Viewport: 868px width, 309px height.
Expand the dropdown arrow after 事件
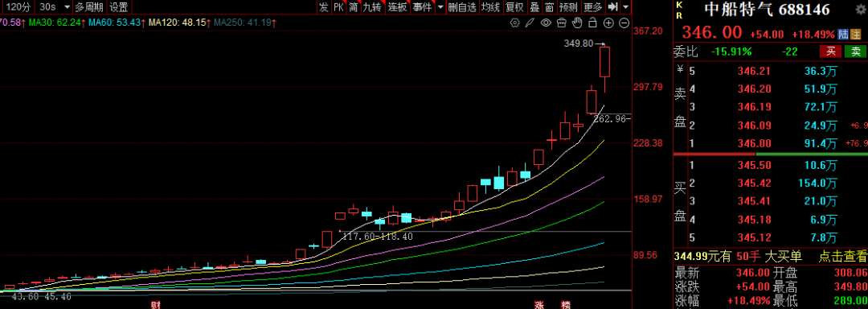[440, 7]
